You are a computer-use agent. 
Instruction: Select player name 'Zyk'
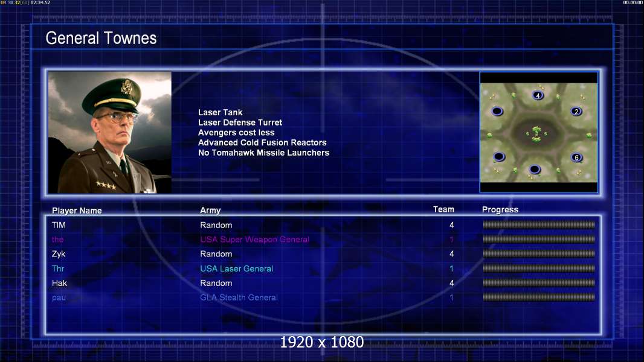(59, 254)
